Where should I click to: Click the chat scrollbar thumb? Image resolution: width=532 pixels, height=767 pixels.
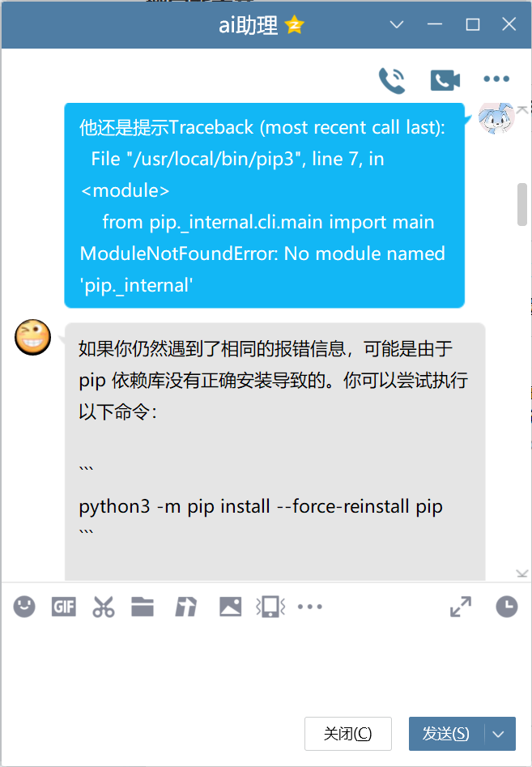tap(522, 204)
